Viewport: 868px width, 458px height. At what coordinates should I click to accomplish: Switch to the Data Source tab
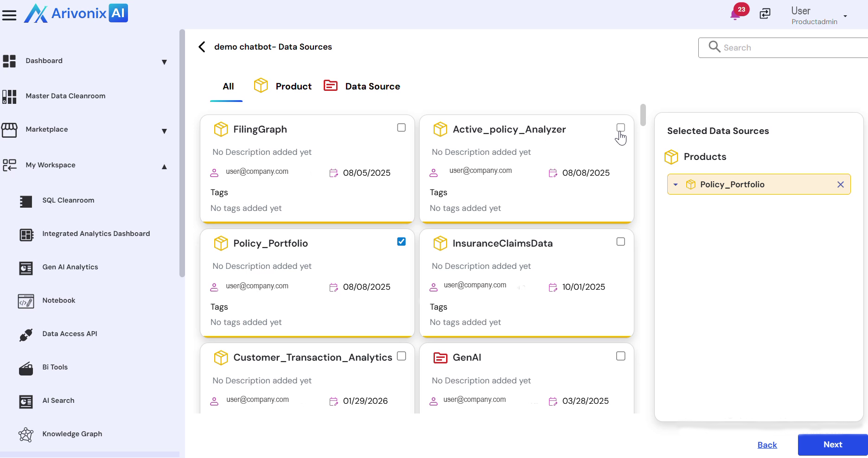coord(372,86)
